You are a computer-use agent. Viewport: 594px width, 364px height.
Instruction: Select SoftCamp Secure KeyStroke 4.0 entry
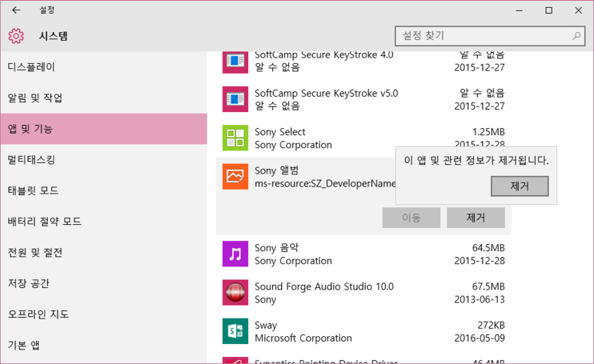pyautogui.click(x=363, y=62)
